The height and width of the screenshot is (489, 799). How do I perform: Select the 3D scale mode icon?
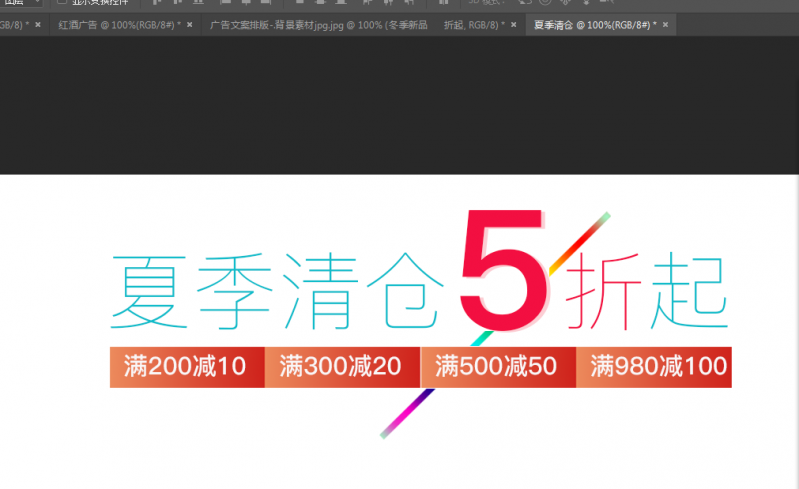coord(605,3)
